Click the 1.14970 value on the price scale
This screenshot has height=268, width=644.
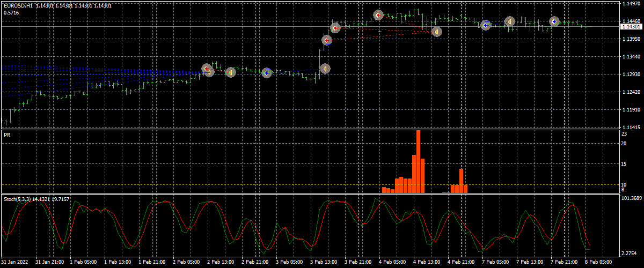coord(630,4)
